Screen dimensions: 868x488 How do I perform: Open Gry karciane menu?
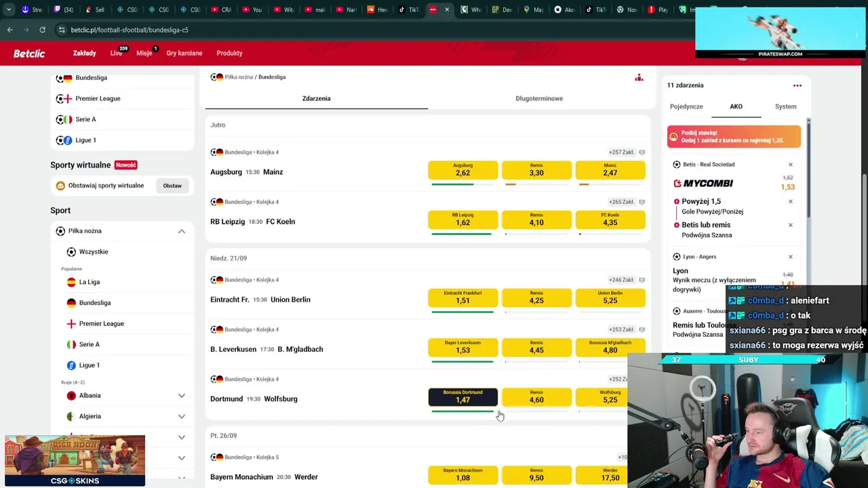pyautogui.click(x=184, y=53)
